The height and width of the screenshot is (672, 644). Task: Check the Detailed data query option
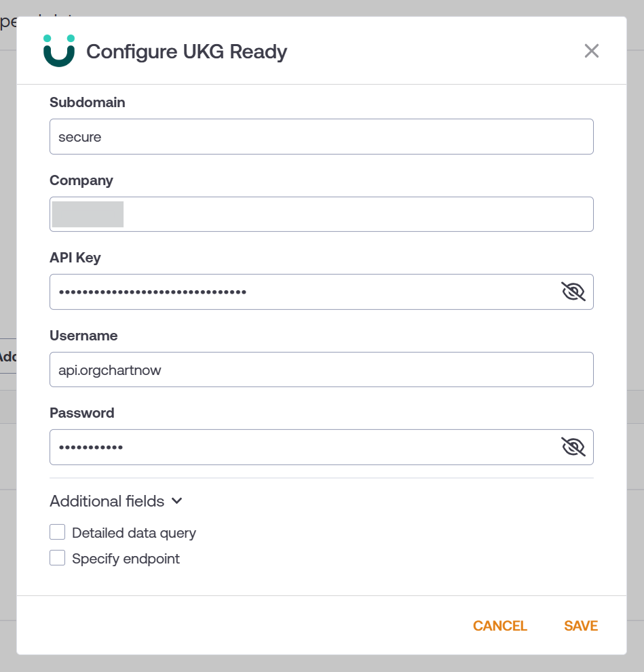coord(57,532)
